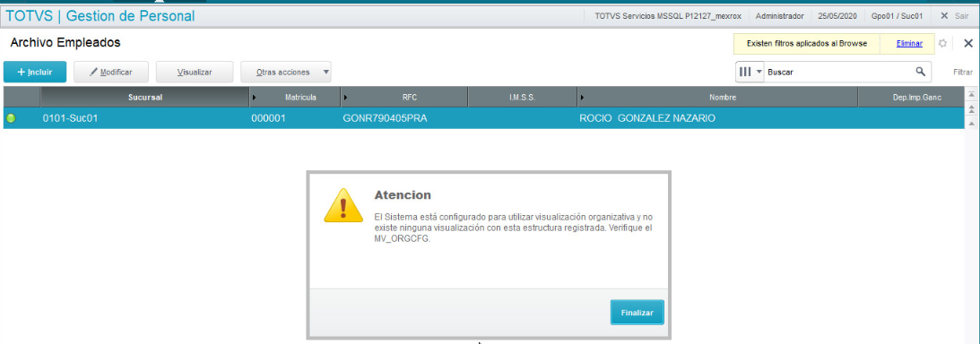Click the Filtrar option
The height and width of the screenshot is (344, 980).
963,73
